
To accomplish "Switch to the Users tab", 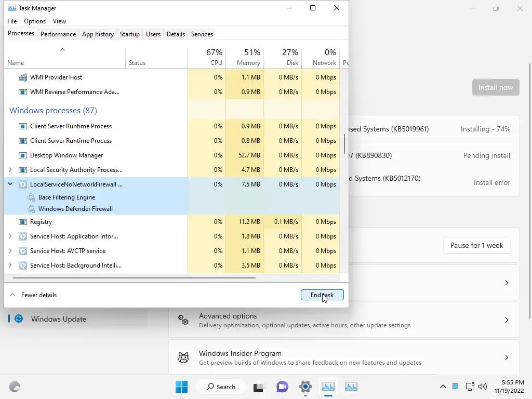I will 153,34.
